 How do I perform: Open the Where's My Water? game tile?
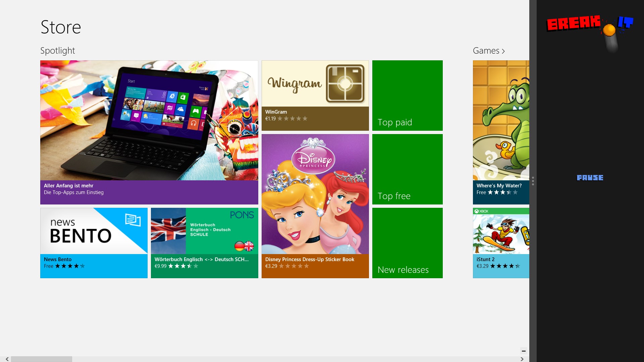tap(501, 132)
